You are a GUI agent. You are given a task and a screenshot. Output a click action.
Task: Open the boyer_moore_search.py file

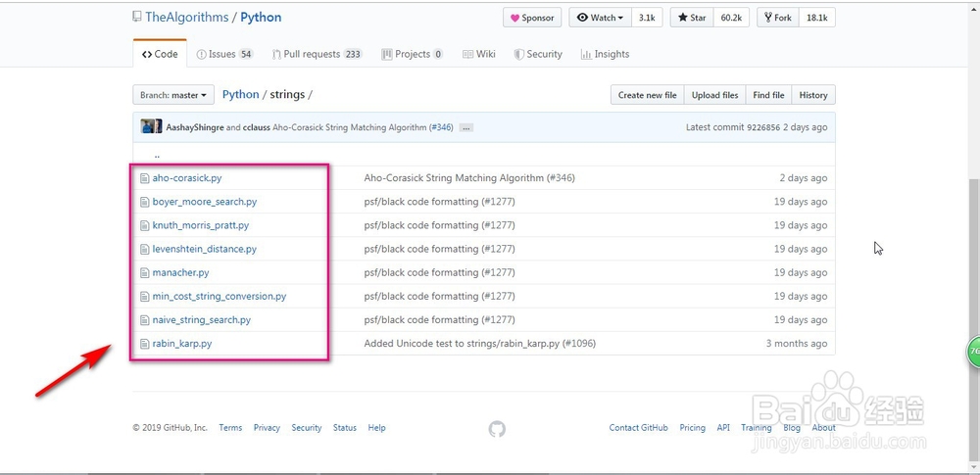(x=205, y=202)
